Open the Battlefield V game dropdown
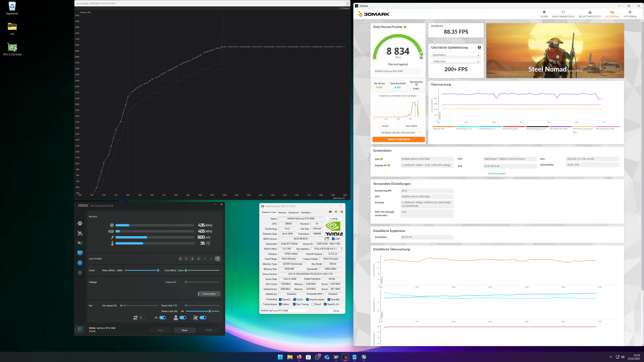The image size is (644, 362). [x=456, y=55]
